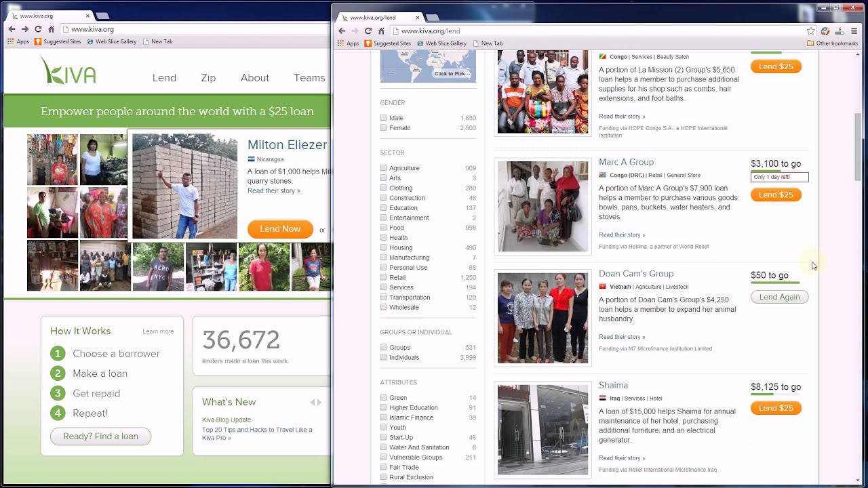Open Suggested Sites in the left window bookmarks
This screenshot has height=488, width=868.
point(58,41)
